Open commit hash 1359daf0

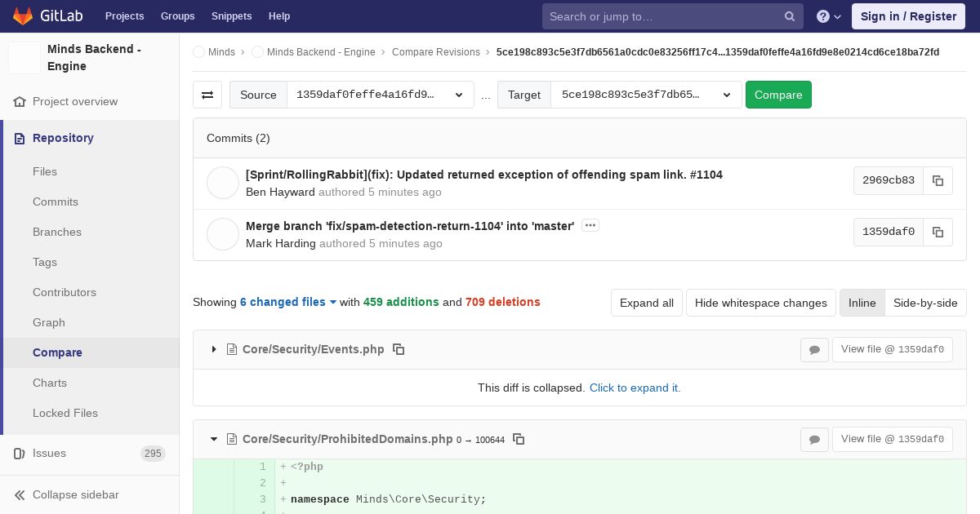(x=889, y=232)
